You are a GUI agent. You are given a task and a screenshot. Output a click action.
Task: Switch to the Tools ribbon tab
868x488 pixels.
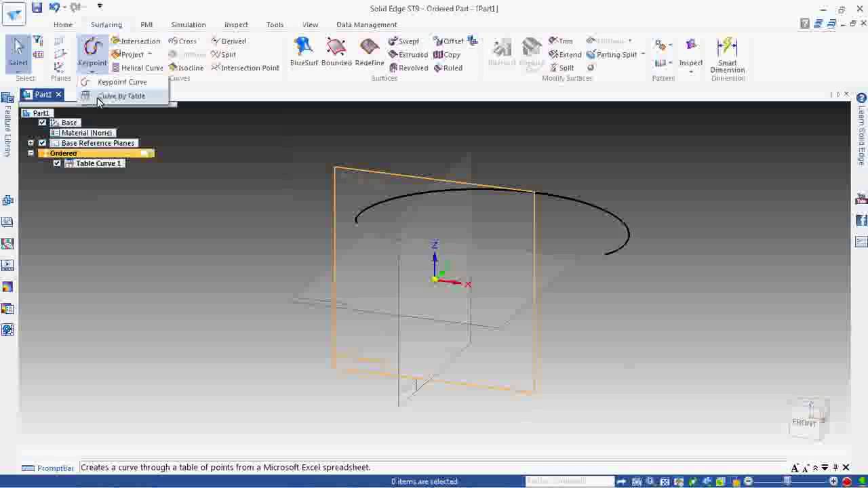click(x=275, y=24)
